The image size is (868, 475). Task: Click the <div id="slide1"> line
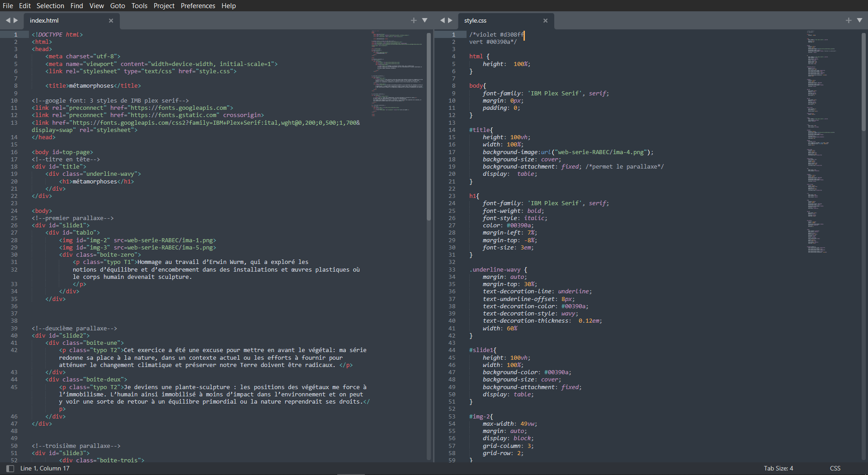coord(61,225)
